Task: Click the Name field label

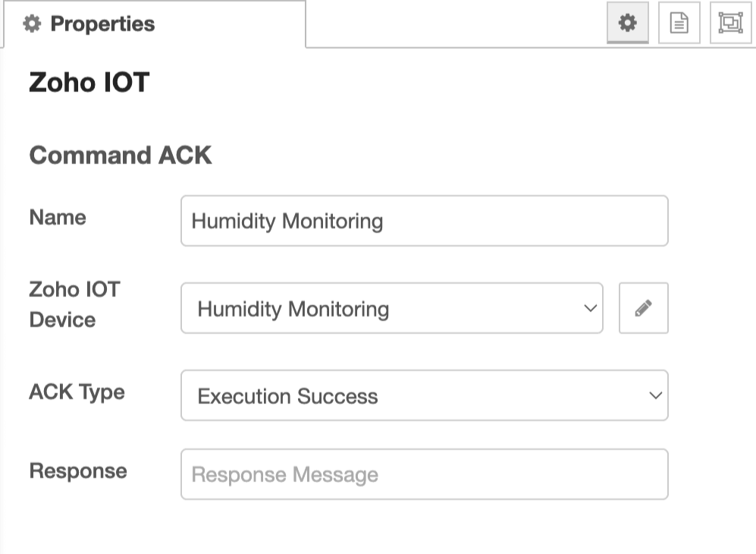Action: pos(58,218)
